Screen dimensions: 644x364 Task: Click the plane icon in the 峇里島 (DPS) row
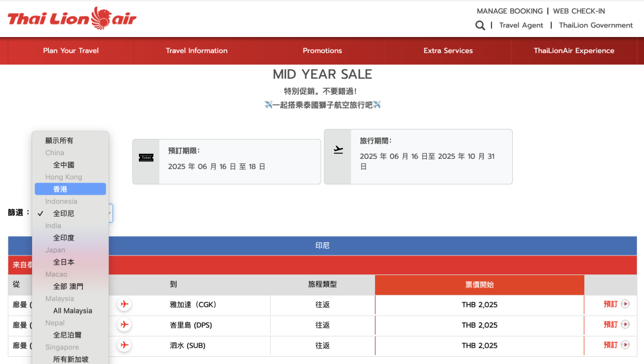coord(125,325)
